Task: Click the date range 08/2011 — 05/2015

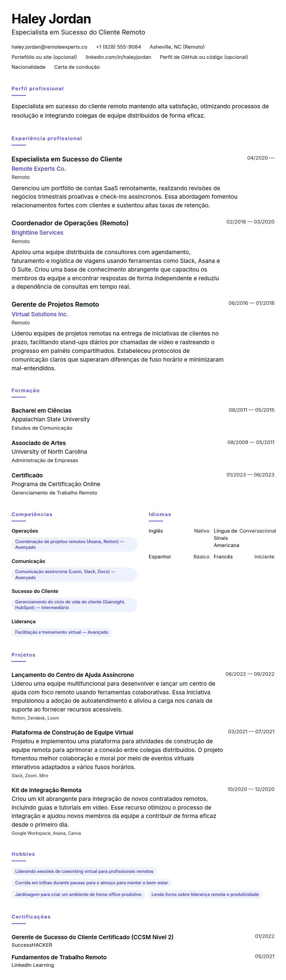Action: point(251,410)
